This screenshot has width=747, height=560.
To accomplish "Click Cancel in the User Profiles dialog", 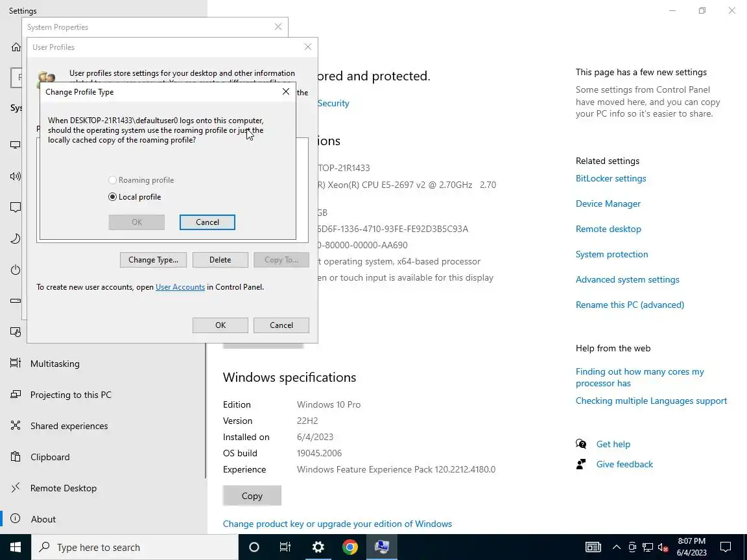I will point(281,325).
